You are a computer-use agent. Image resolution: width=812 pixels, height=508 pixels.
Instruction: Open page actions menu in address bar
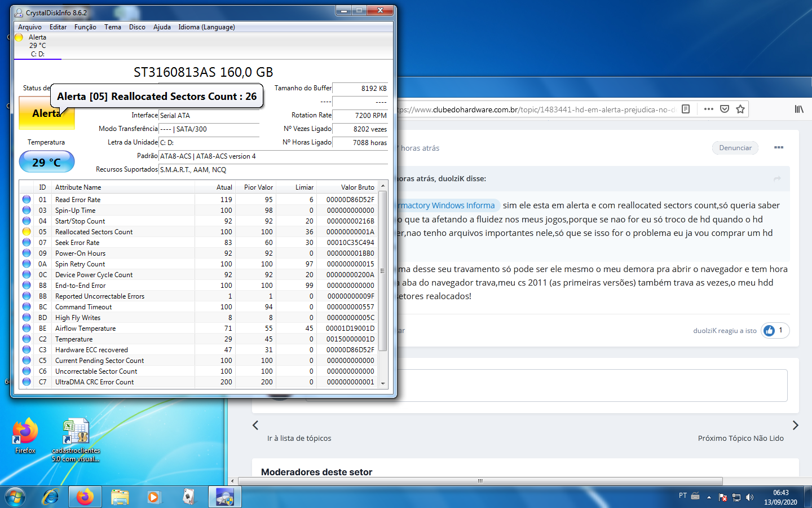point(709,109)
